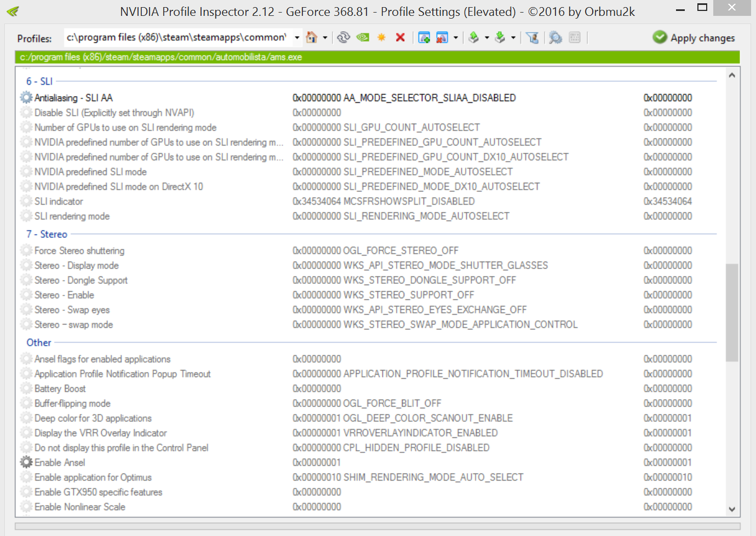
Task: Click the green ams.exe application path bar
Action: click(377, 57)
